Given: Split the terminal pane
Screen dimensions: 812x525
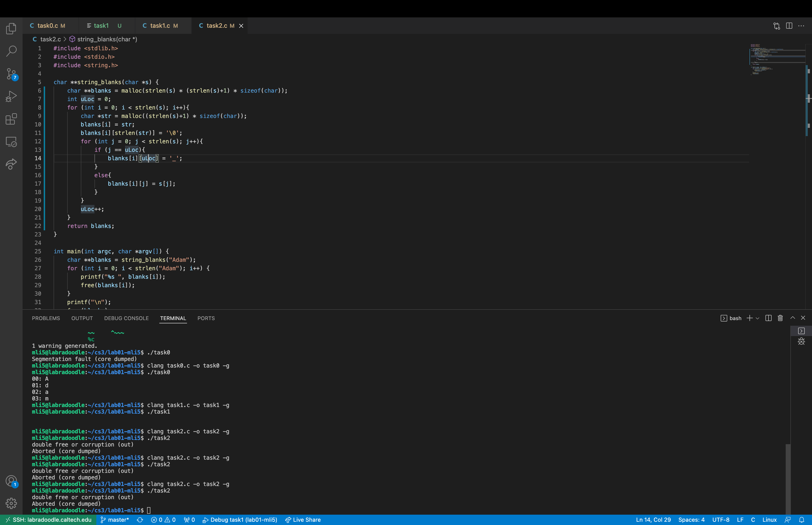Looking at the screenshot, I should 768,318.
